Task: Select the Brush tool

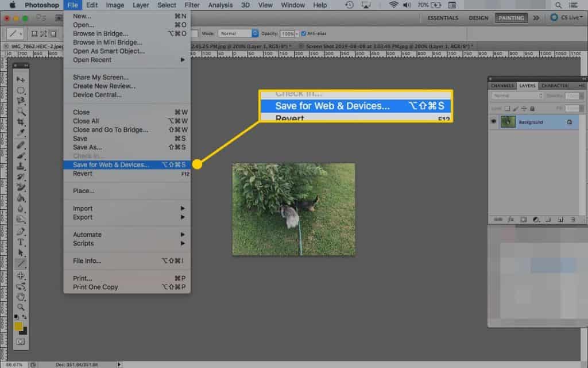Action: [x=21, y=155]
